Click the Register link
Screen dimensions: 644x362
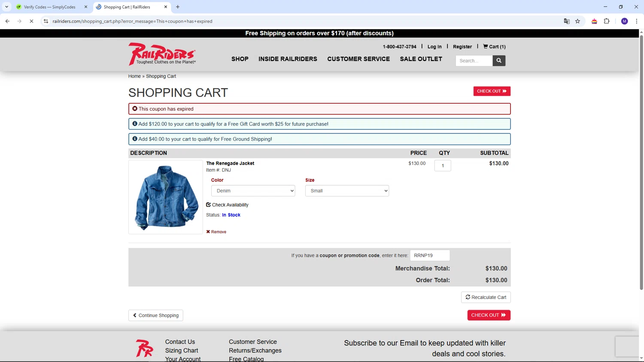(x=462, y=47)
